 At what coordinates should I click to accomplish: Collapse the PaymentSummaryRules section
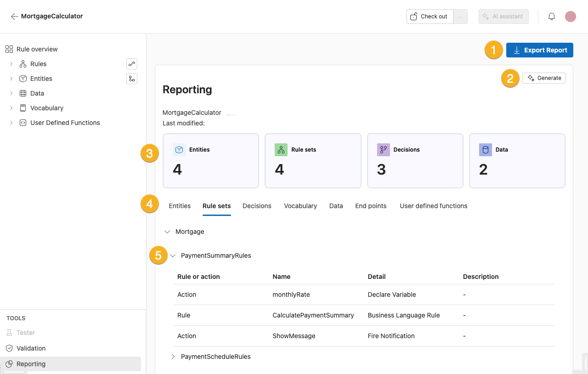pos(173,255)
